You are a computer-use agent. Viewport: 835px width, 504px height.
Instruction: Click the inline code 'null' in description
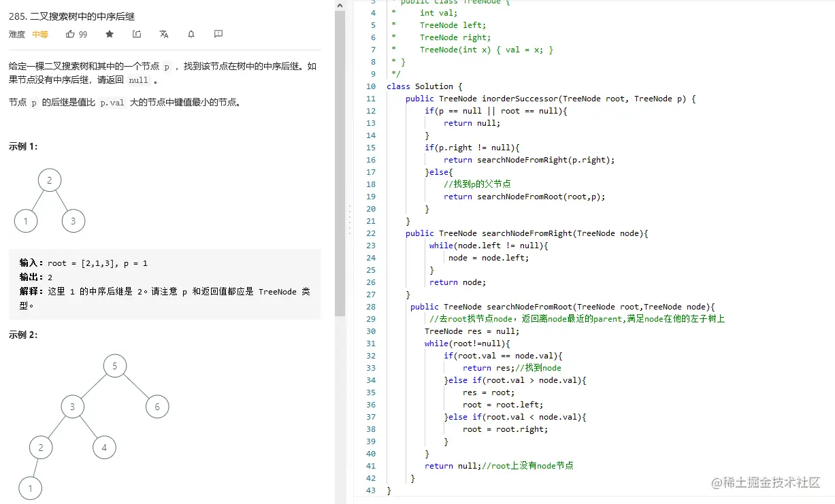click(138, 80)
